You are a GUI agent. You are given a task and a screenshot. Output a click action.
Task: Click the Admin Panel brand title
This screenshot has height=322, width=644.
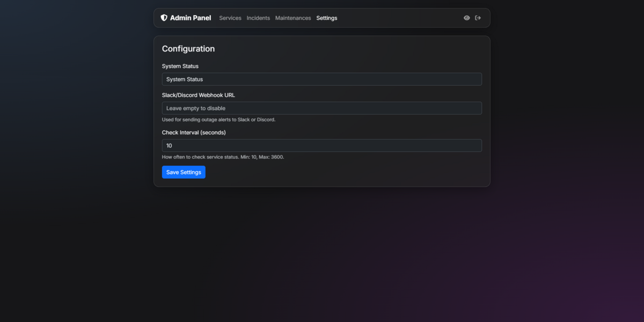[191, 18]
